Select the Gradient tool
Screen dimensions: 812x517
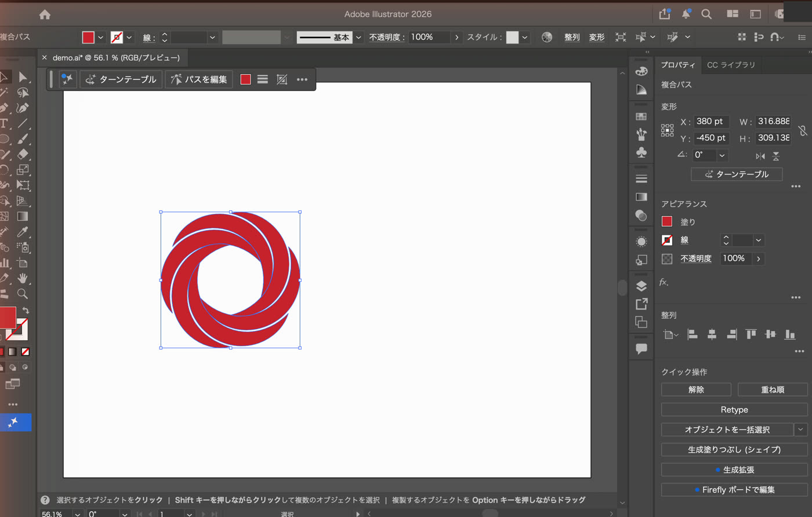tap(23, 216)
